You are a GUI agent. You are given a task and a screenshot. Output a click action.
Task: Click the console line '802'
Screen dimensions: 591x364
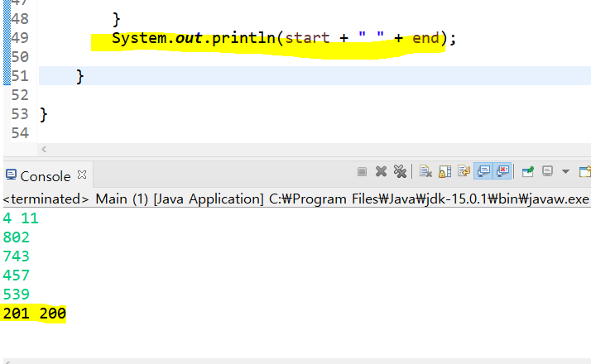coord(17,237)
